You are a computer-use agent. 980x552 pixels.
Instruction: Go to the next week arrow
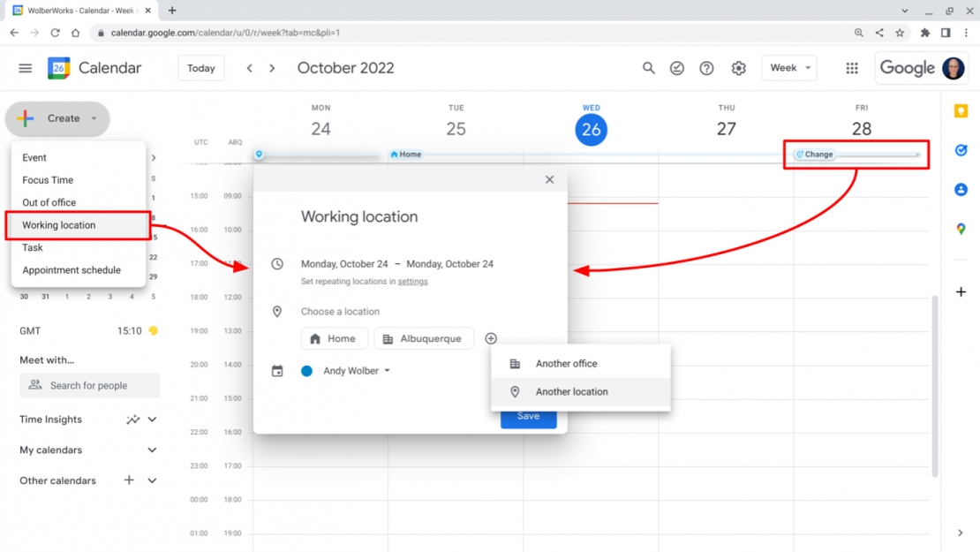[272, 68]
